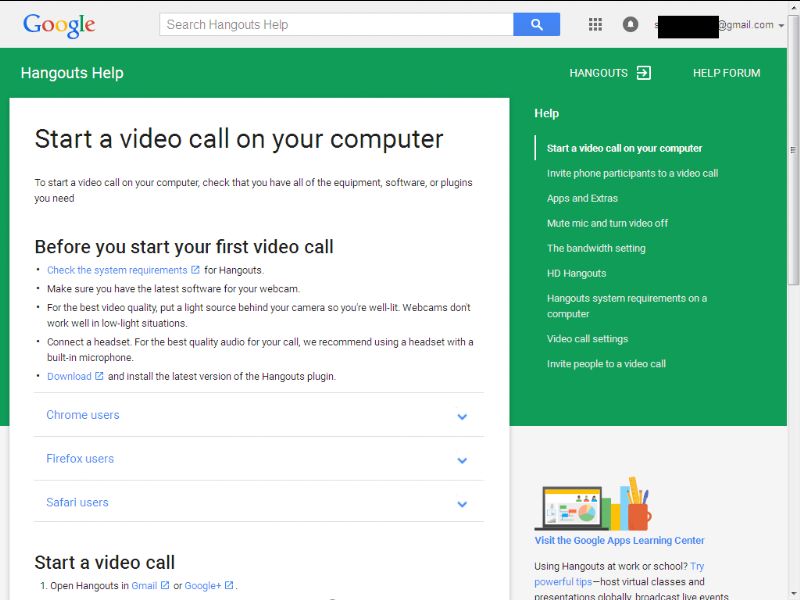Expand the Safari users section
Image resolution: width=800 pixels, height=600 pixels.
259,502
